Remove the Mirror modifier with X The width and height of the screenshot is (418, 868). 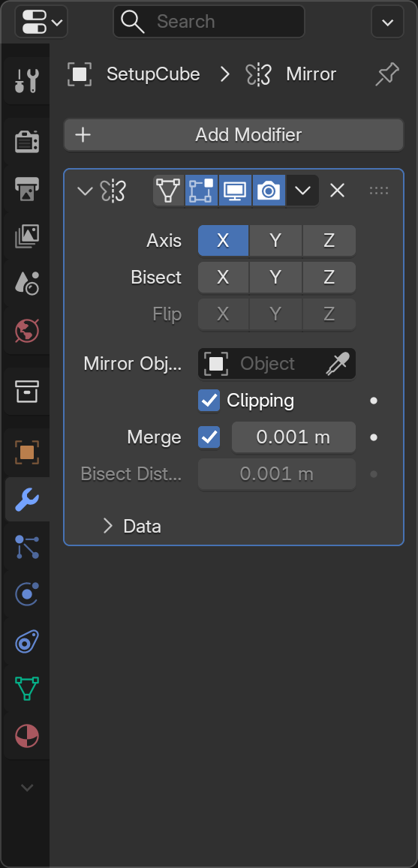click(337, 191)
